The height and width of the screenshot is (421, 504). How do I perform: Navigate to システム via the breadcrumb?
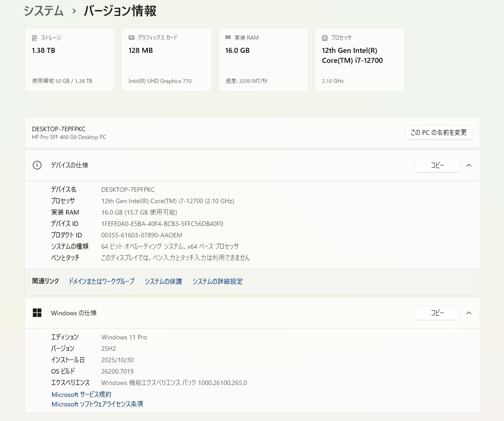click(43, 11)
